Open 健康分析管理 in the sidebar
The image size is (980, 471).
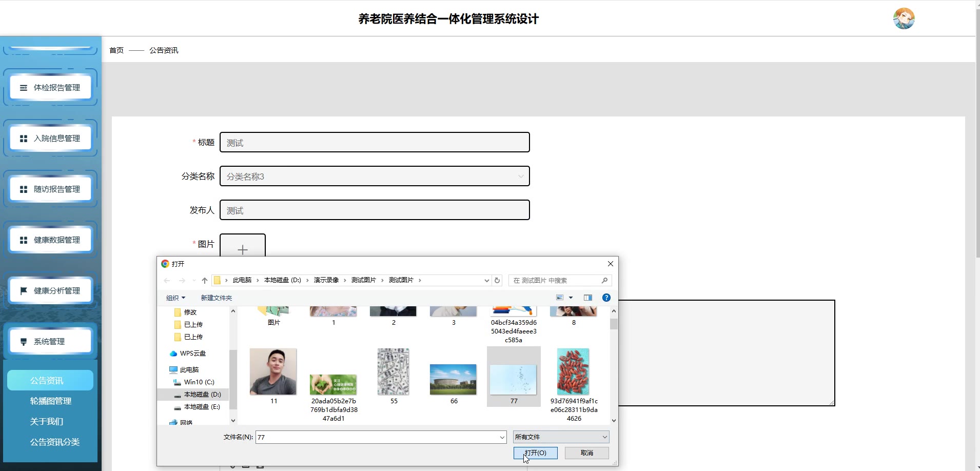50,291
